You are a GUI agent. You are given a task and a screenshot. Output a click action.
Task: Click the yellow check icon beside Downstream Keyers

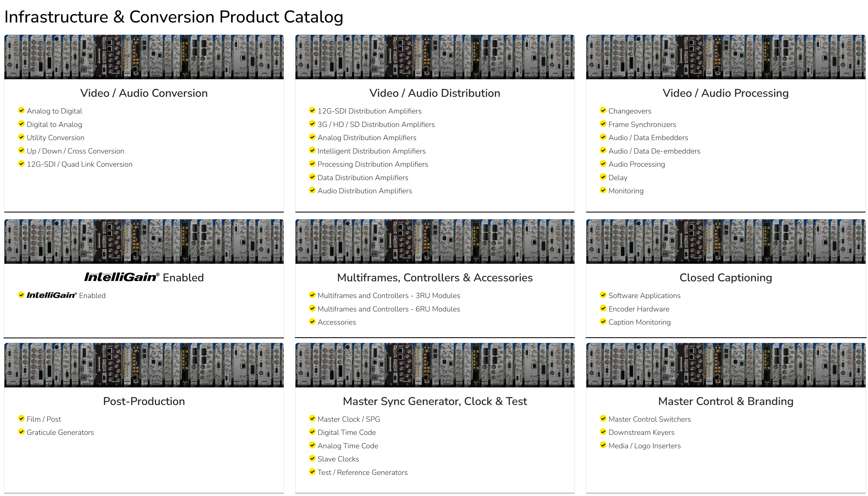[603, 432]
